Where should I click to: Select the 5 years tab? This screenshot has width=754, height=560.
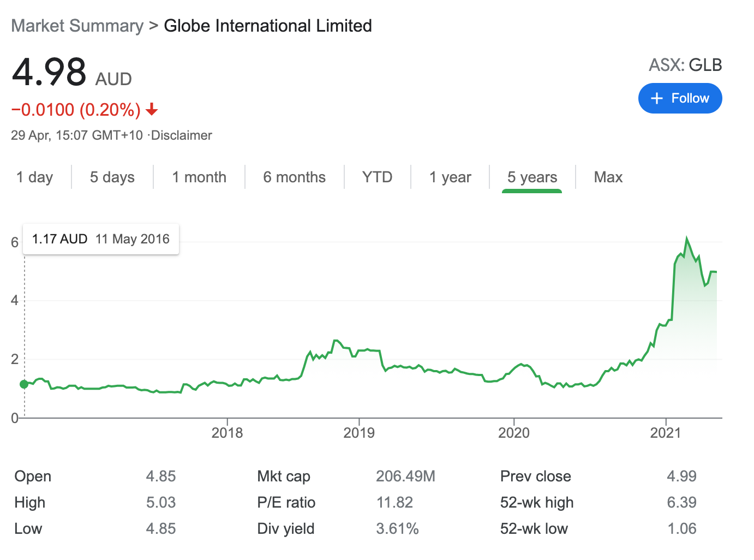(532, 177)
